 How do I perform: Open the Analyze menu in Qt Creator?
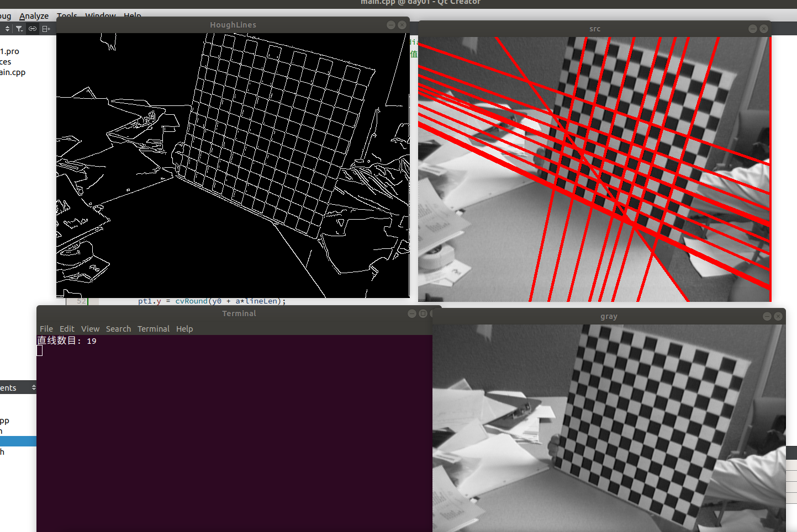pos(34,15)
